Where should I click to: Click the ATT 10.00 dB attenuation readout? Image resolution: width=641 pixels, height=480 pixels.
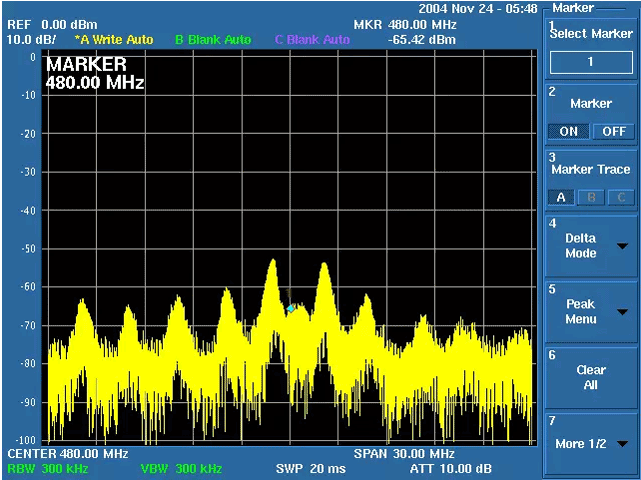(x=450, y=468)
